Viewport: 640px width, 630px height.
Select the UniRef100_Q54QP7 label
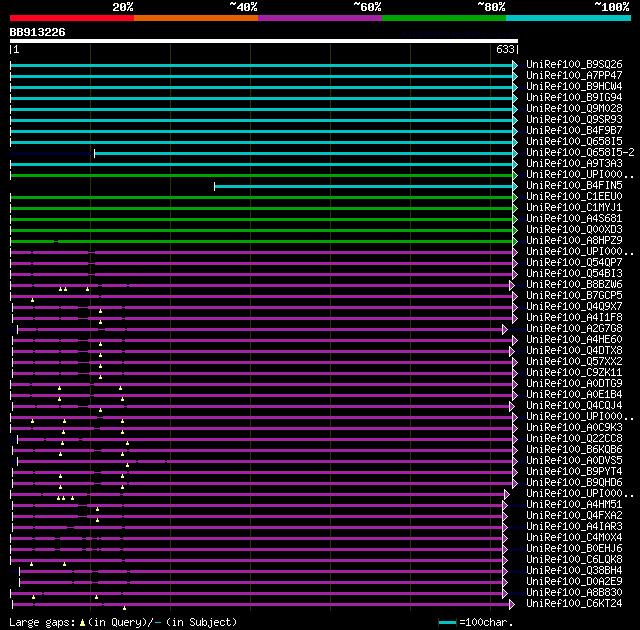coord(574,263)
